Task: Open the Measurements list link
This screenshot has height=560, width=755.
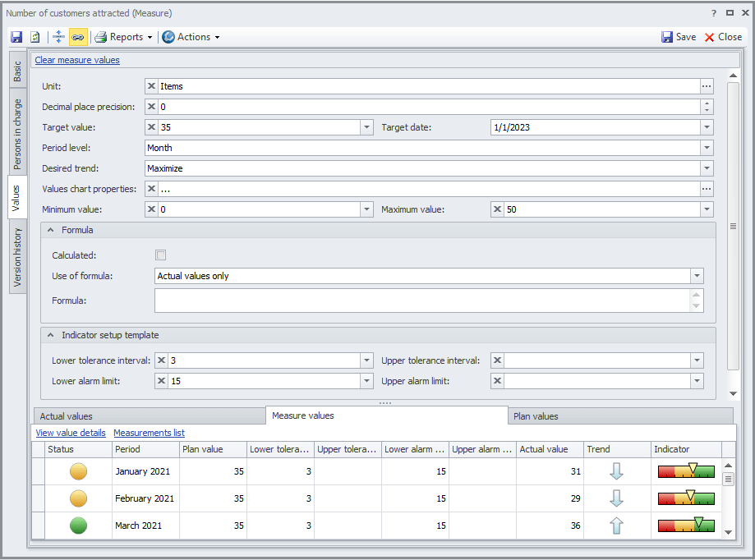Action: [150, 433]
